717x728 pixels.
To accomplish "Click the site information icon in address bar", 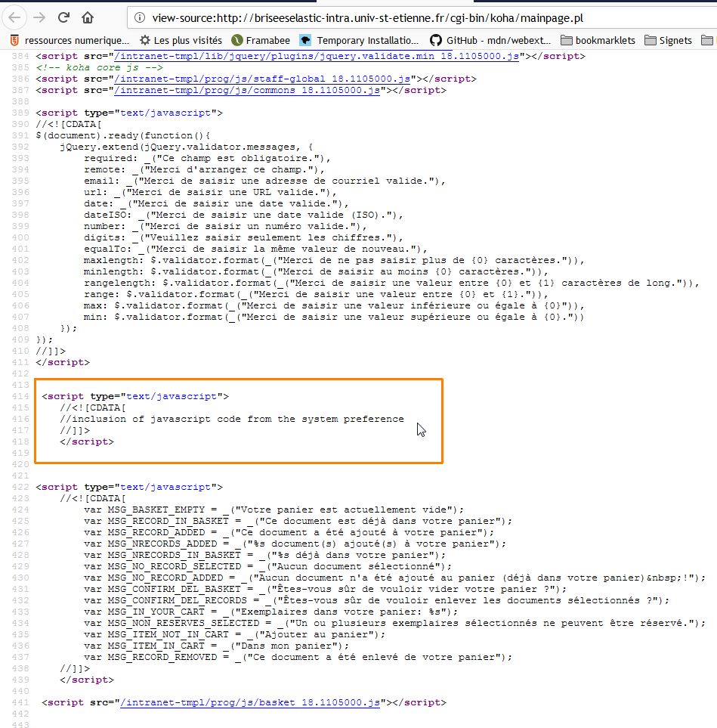I will 137,17.
